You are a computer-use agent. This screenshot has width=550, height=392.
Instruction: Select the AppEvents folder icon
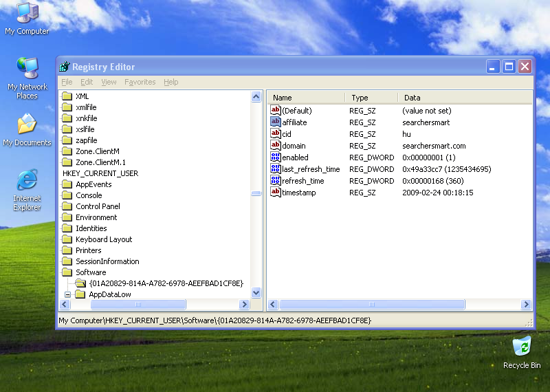(x=67, y=184)
